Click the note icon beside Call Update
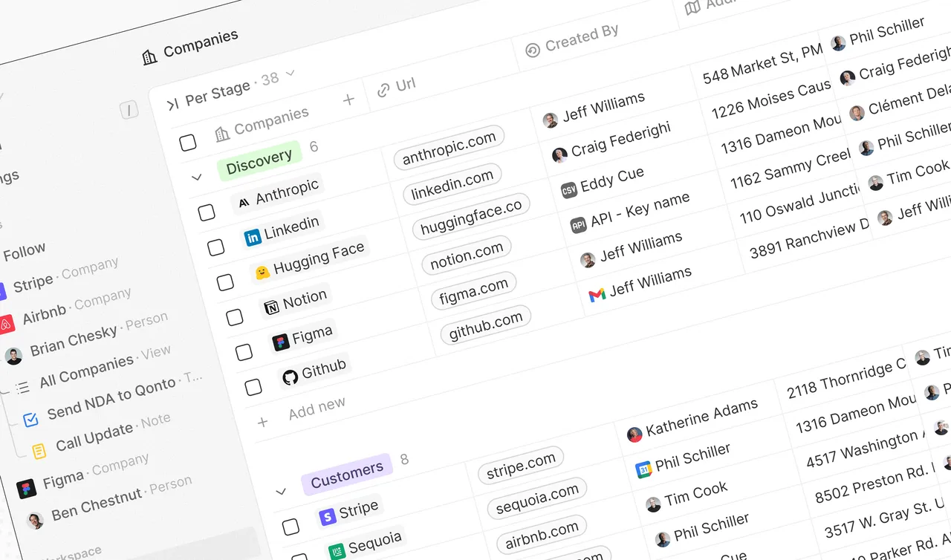This screenshot has width=951, height=560. (39, 450)
